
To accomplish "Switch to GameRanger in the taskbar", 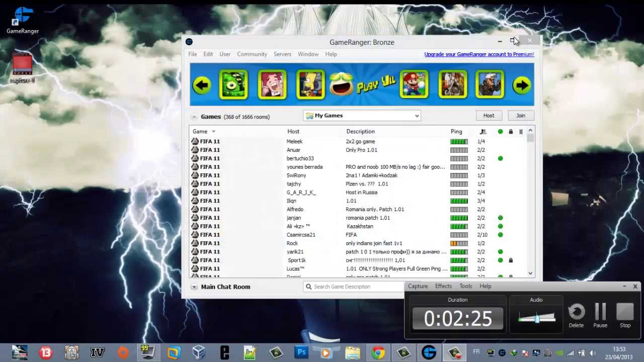I will (429, 352).
